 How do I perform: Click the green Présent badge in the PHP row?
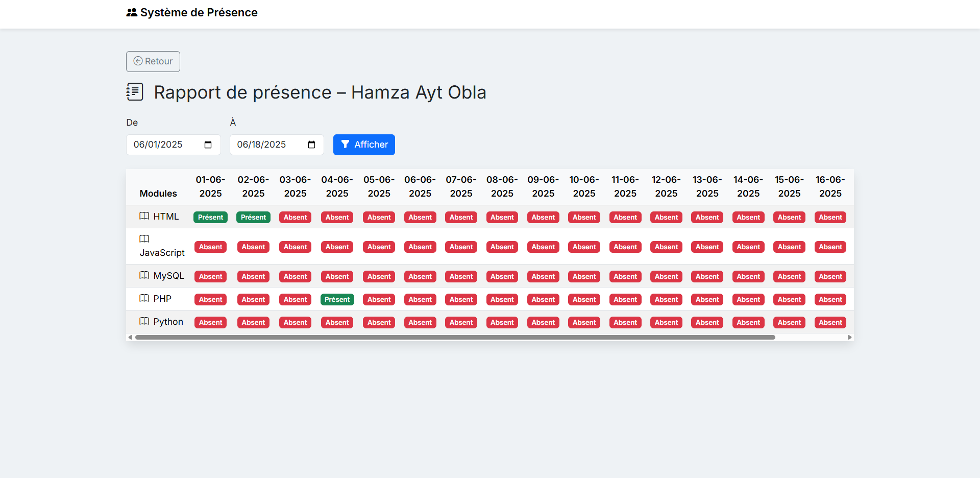[337, 299]
